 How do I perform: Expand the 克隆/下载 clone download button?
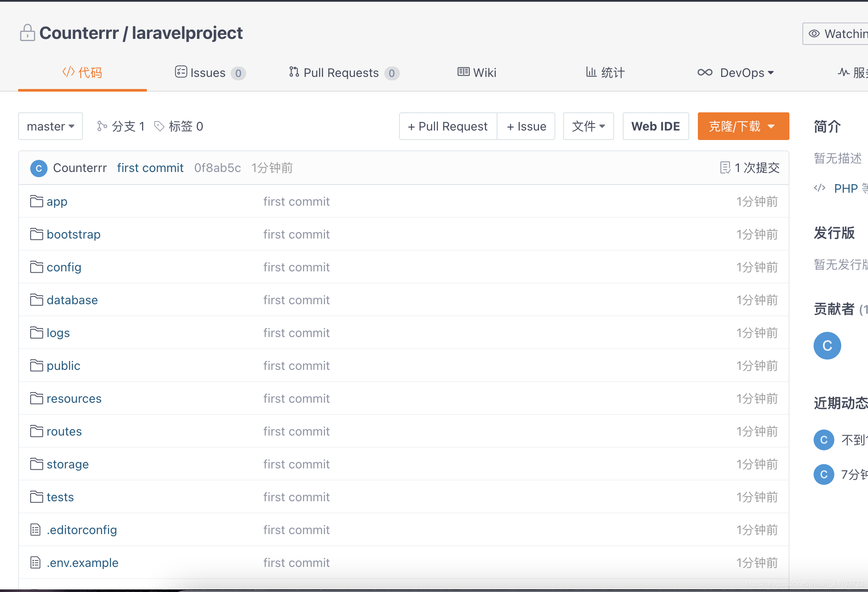pos(743,126)
